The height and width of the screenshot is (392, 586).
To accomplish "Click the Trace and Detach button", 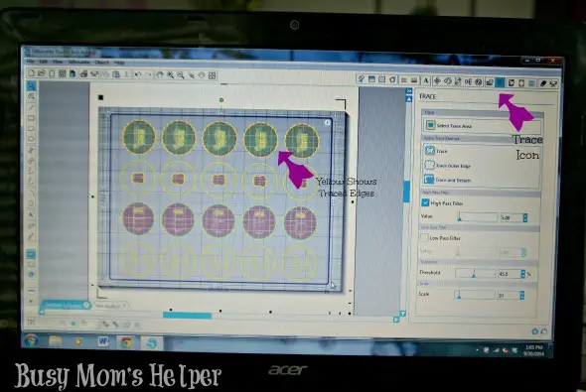I will pyautogui.click(x=447, y=180).
